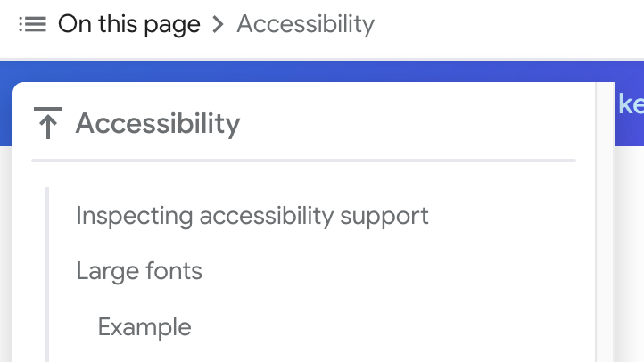Open the Large fonts section
Image resolution: width=644 pixels, height=362 pixels.
(x=139, y=271)
